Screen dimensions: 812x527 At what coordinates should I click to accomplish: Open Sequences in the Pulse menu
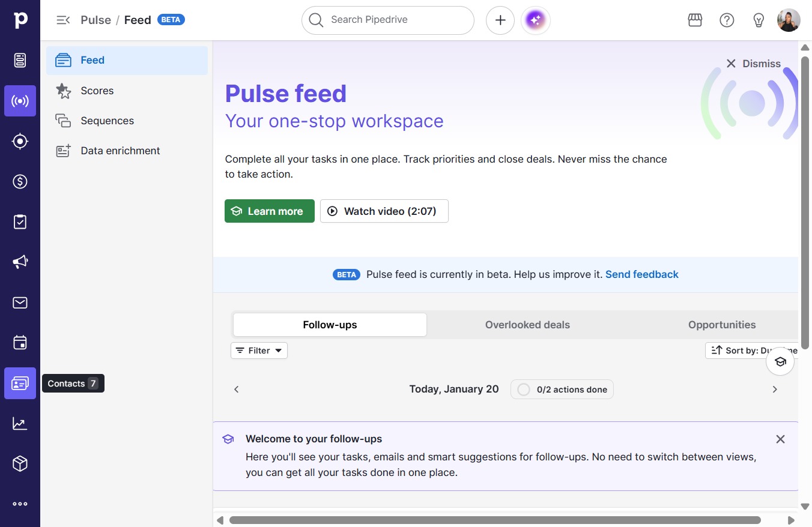tap(127, 121)
